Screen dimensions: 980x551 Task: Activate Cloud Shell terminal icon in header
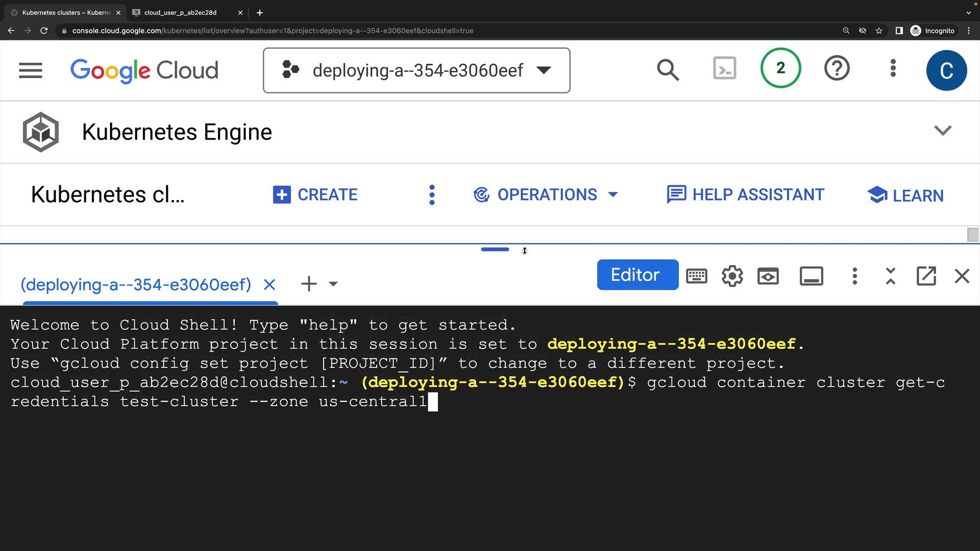point(724,68)
